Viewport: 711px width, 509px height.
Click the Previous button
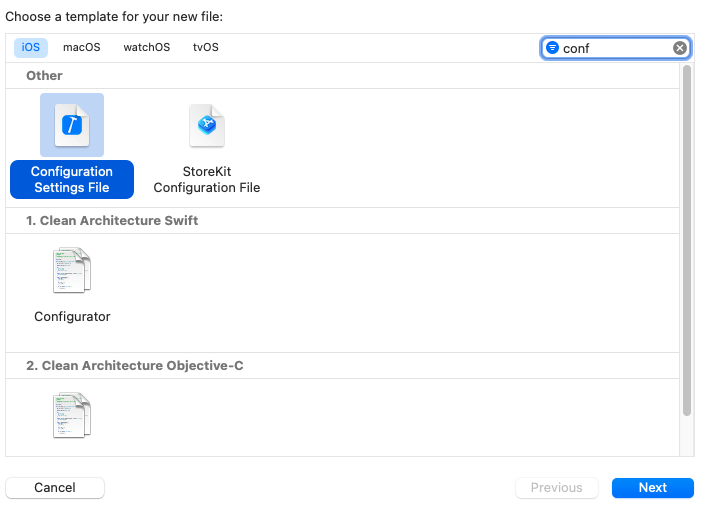click(556, 488)
